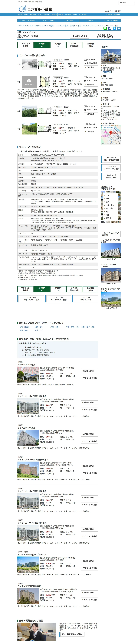Open アクセス現地案内図 tab under title
The width and height of the screenshot is (138, 644).
(74, 45)
